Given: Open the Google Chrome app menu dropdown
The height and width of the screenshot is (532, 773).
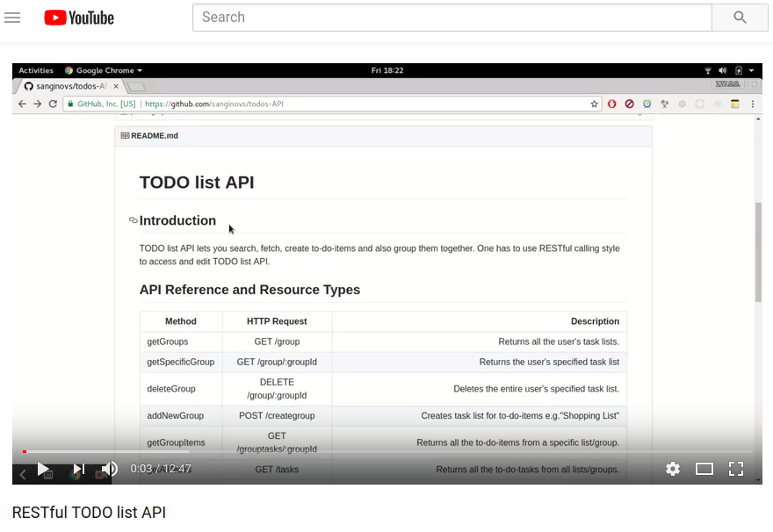Looking at the screenshot, I should [x=104, y=70].
